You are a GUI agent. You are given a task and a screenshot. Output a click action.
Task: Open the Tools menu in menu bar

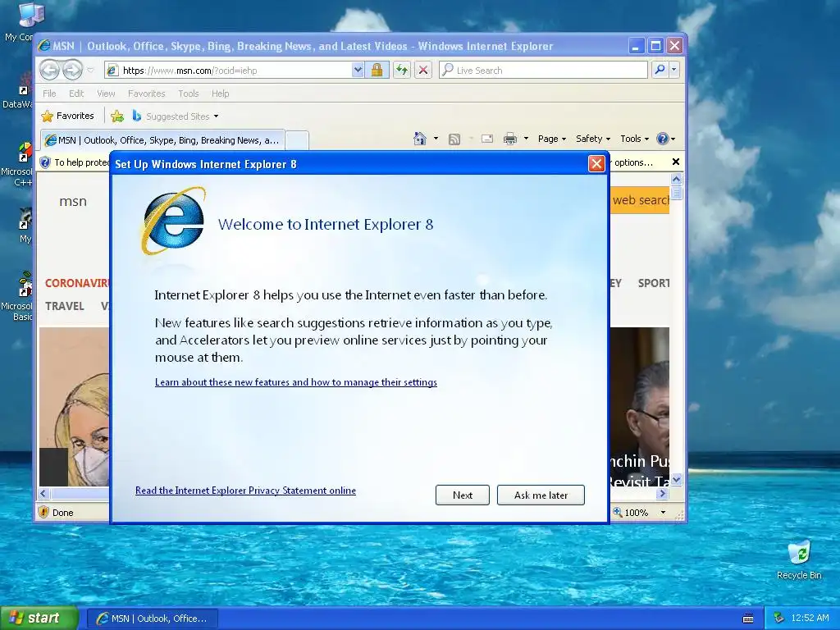point(188,94)
